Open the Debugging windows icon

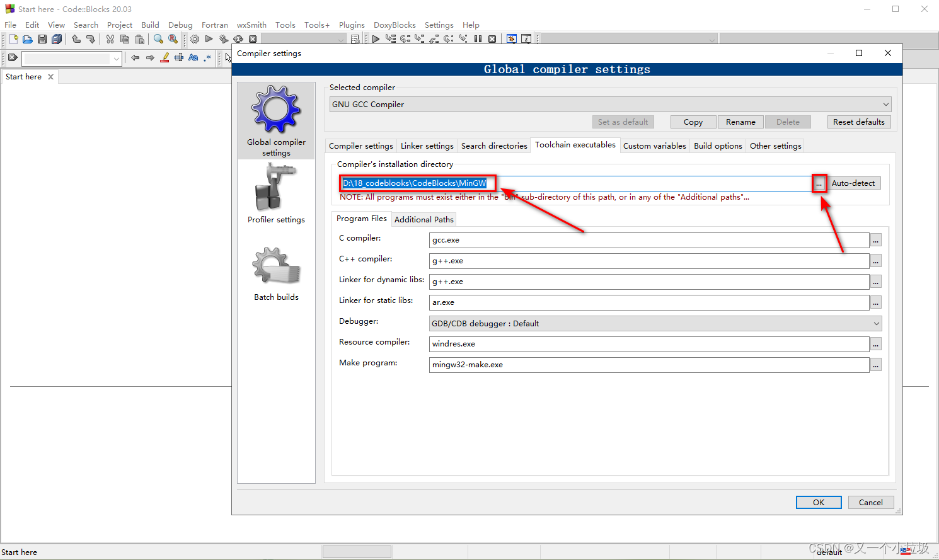coord(511,39)
